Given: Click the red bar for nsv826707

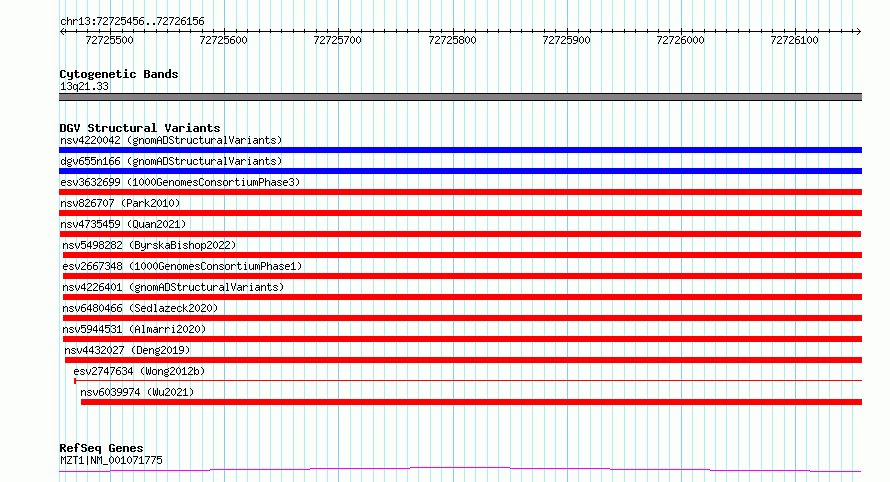Looking at the screenshot, I should tap(460, 213).
